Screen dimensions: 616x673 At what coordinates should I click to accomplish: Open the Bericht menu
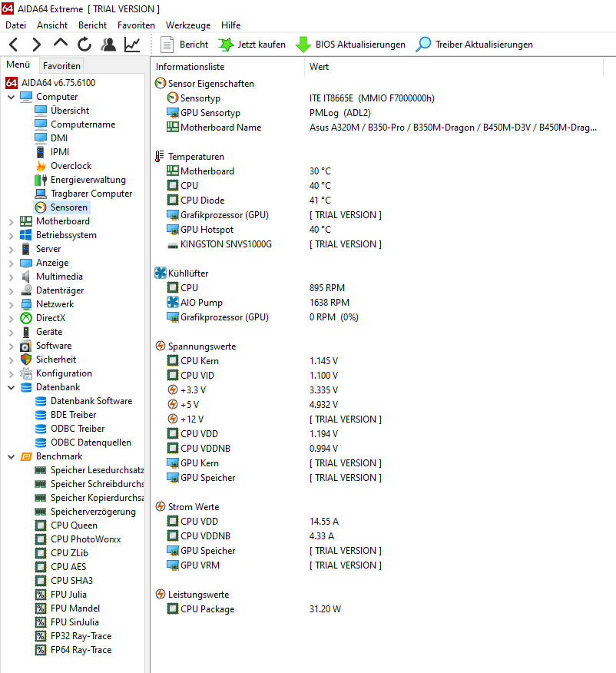click(x=92, y=25)
